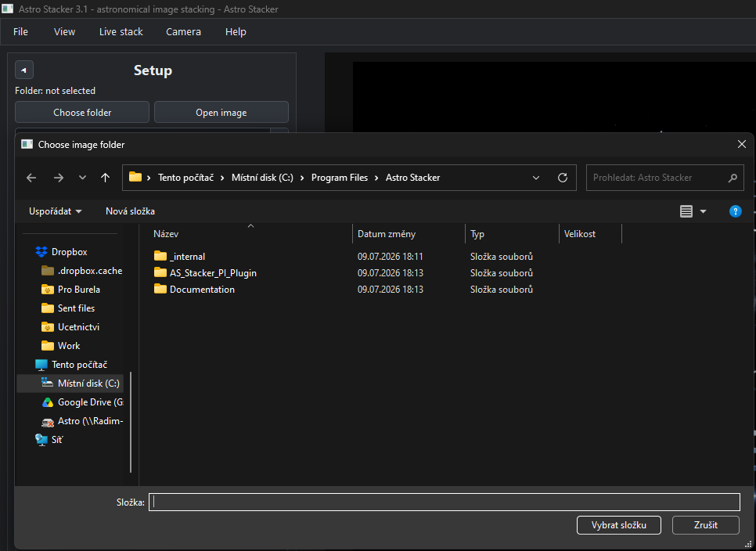
Task: Click the Choose folder button
Action: (x=82, y=113)
